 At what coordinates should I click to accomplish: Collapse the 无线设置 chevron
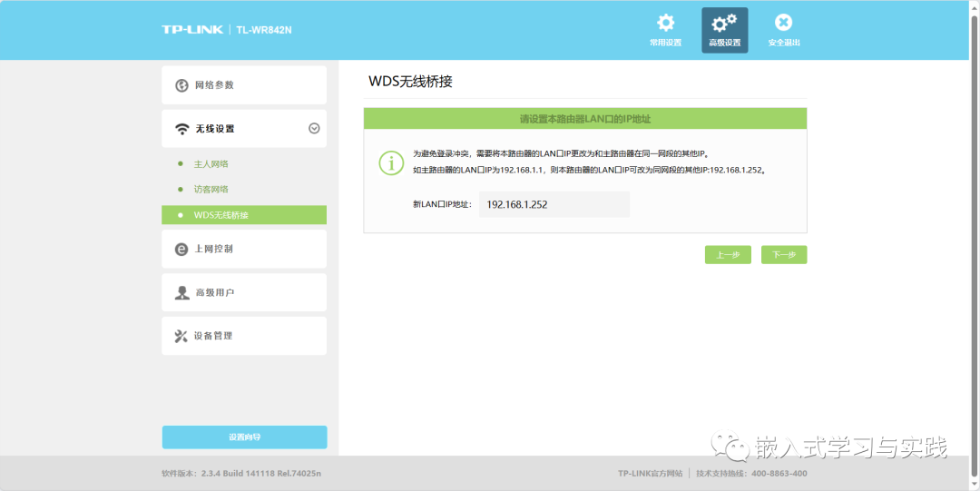[x=314, y=128]
